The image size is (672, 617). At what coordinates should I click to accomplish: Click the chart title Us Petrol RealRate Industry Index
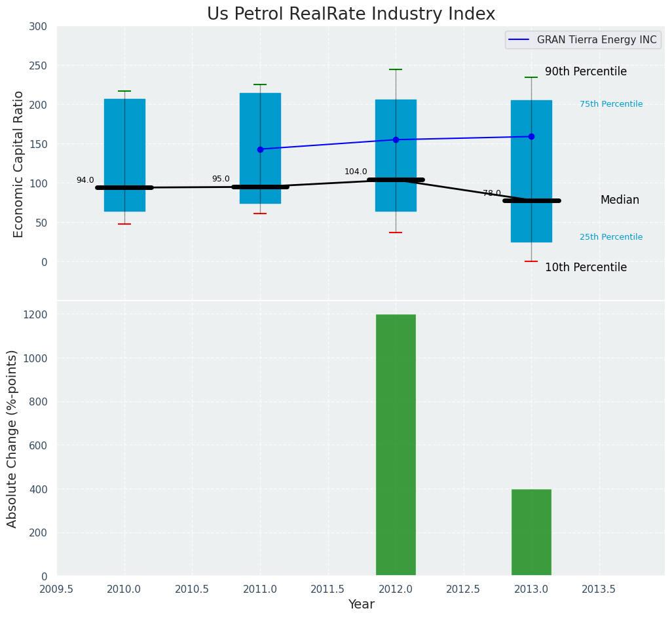coord(351,14)
